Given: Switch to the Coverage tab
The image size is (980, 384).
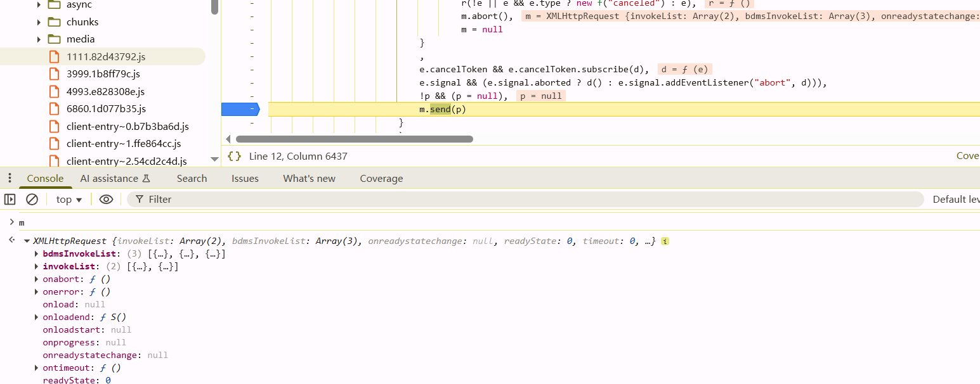Looking at the screenshot, I should click(381, 179).
